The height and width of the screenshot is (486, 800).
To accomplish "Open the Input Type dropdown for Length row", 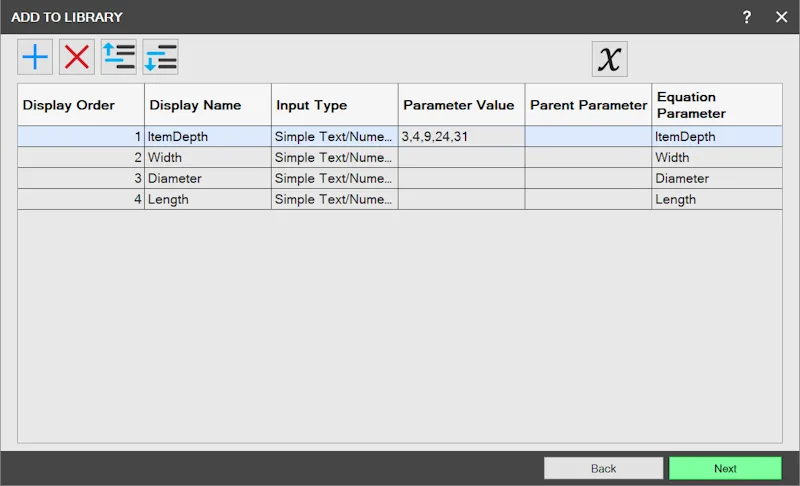I will 335,199.
